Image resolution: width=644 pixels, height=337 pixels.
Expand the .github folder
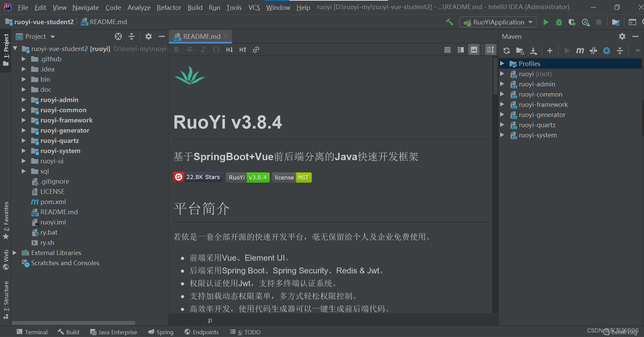[23, 59]
